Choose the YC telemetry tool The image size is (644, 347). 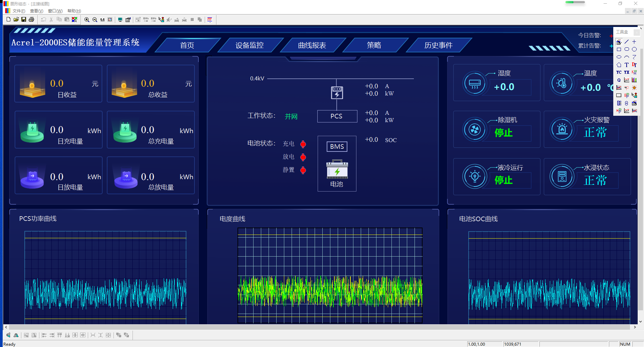coord(619,72)
